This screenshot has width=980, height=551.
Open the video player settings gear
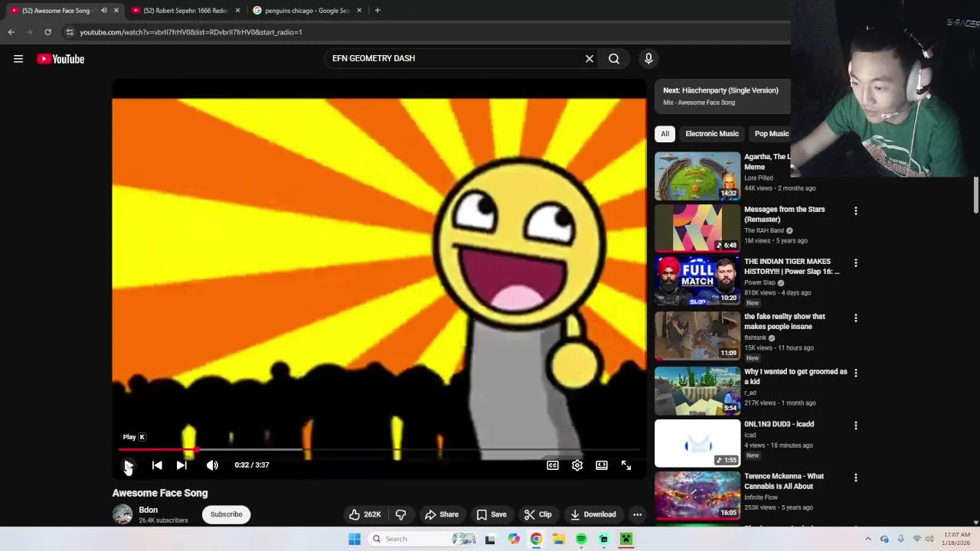577,465
